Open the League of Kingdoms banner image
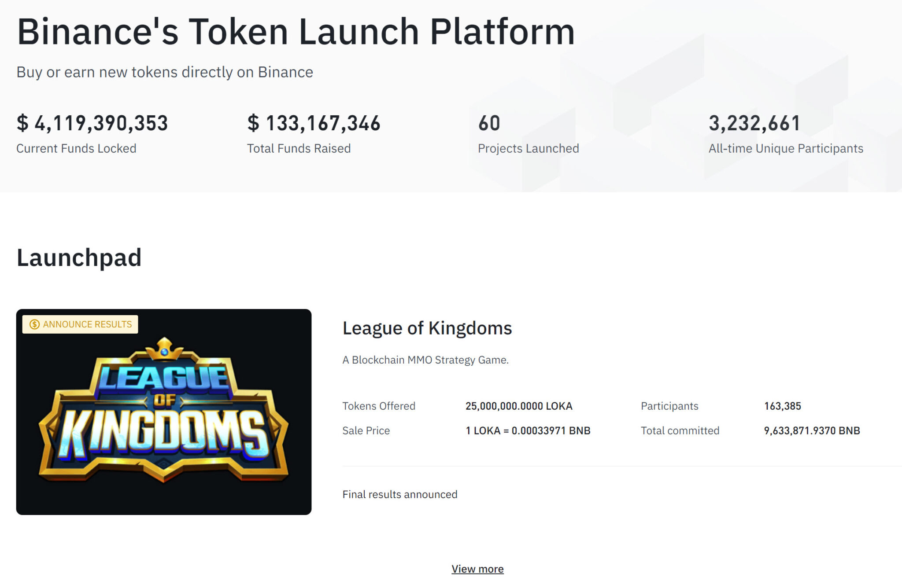Viewport: 902px width, 588px height. tap(164, 412)
